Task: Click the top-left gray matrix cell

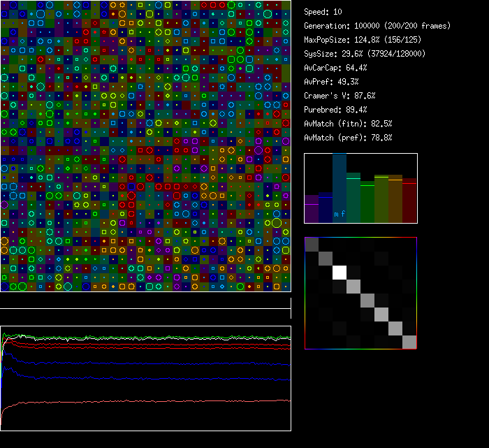Action: point(312,244)
